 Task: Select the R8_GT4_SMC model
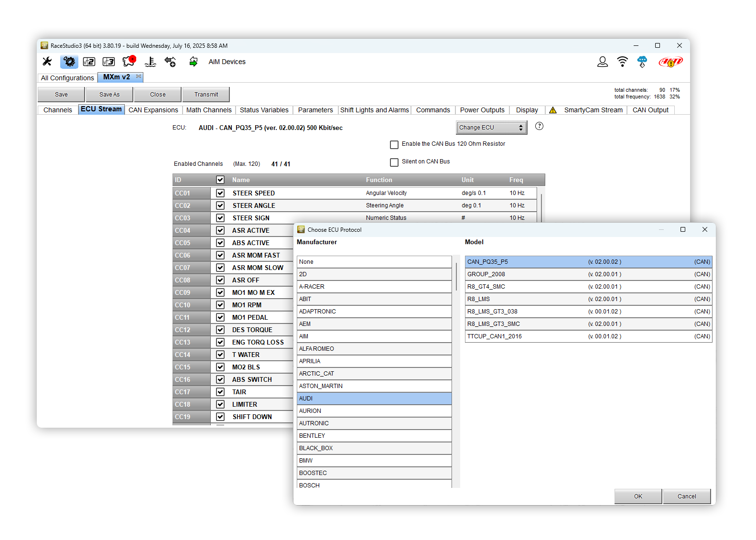click(x=588, y=287)
